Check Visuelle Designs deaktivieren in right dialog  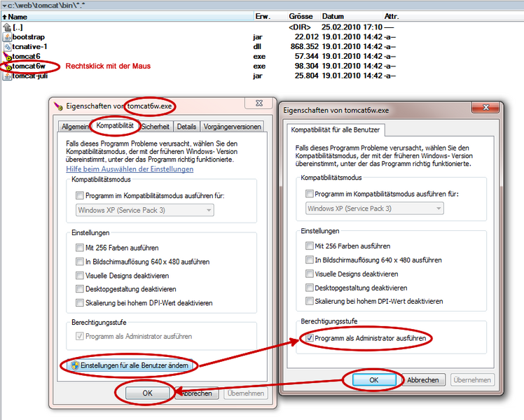[310, 274]
